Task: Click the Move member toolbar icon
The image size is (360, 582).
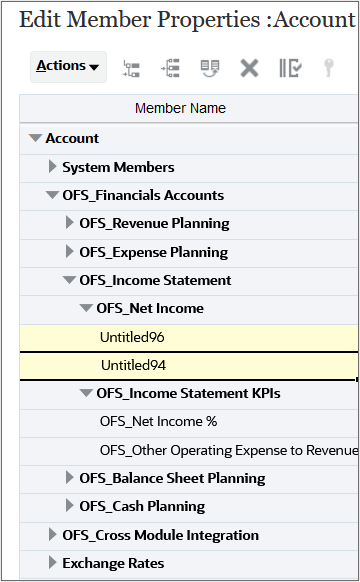Action: (x=210, y=68)
